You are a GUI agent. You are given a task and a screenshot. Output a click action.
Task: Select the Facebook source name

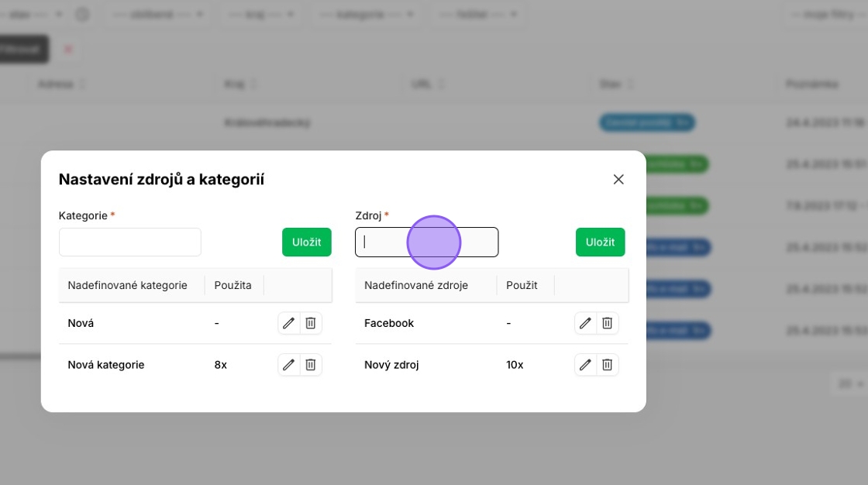point(388,323)
